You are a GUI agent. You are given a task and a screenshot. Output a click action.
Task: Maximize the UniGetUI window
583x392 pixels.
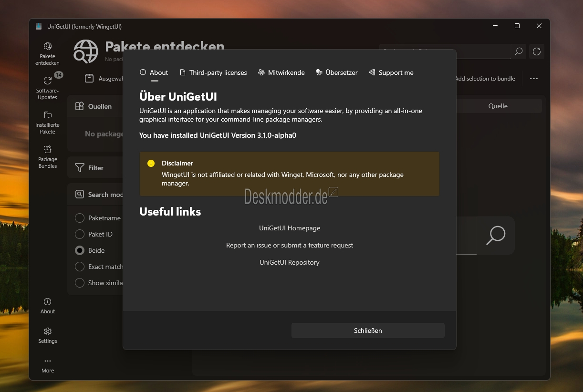517,26
